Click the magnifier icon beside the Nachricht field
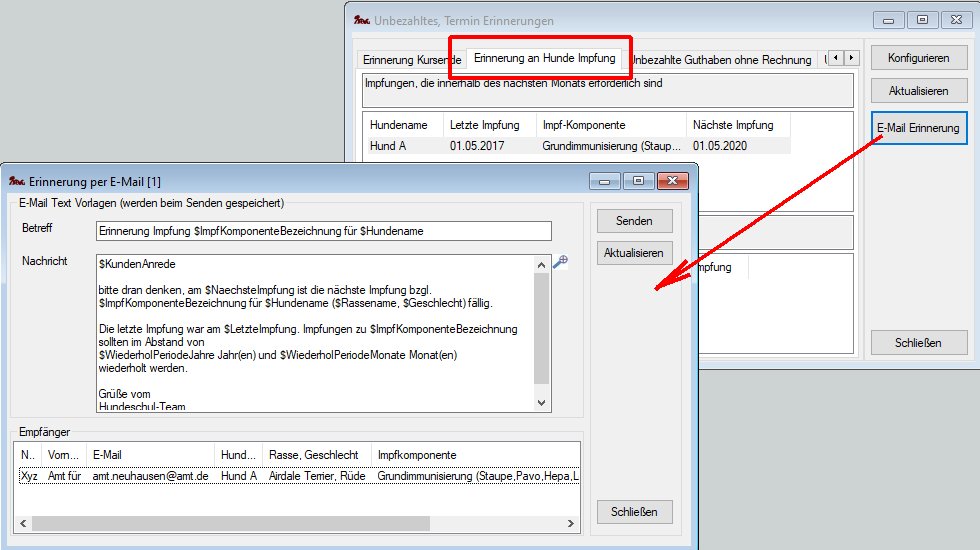This screenshot has height=550, width=980. (x=560, y=262)
